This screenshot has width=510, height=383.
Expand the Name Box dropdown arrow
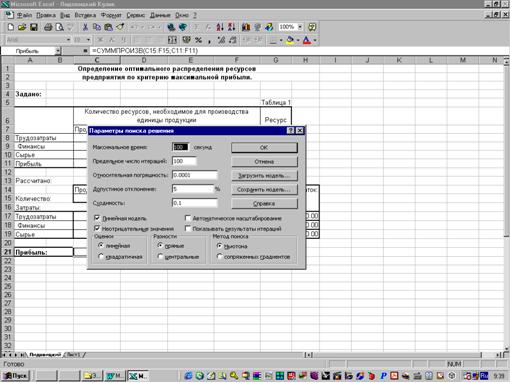coord(58,51)
